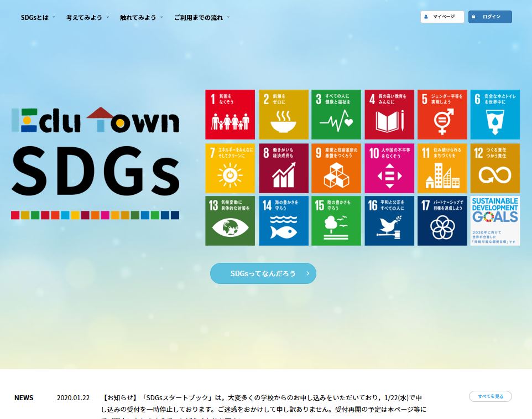Open SDG 3 health and well-being tile
The width and height of the screenshot is (532, 419).
336,115
